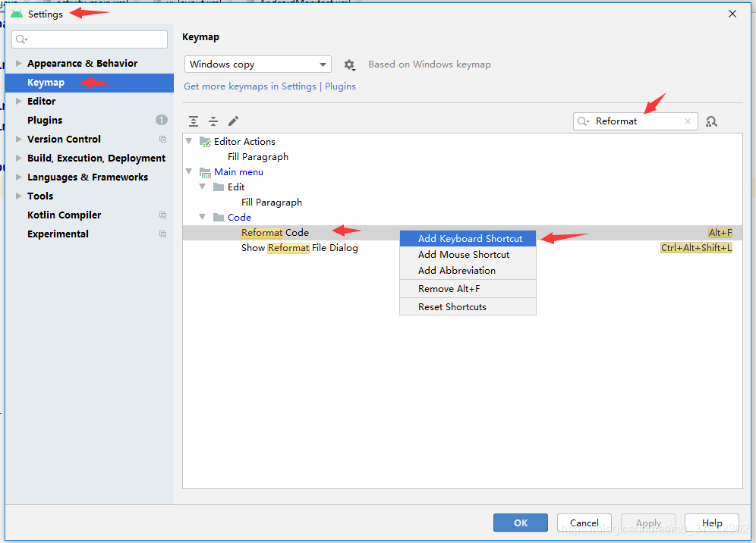Choose Add Keyboard Shortcut from context menu
The width and height of the screenshot is (756, 543).
(468, 237)
